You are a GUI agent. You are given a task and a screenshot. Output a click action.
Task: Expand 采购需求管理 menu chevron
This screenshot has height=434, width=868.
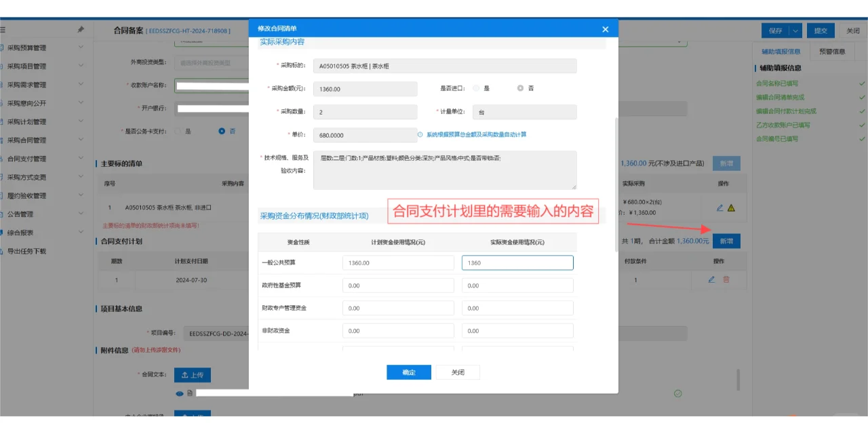(81, 84)
